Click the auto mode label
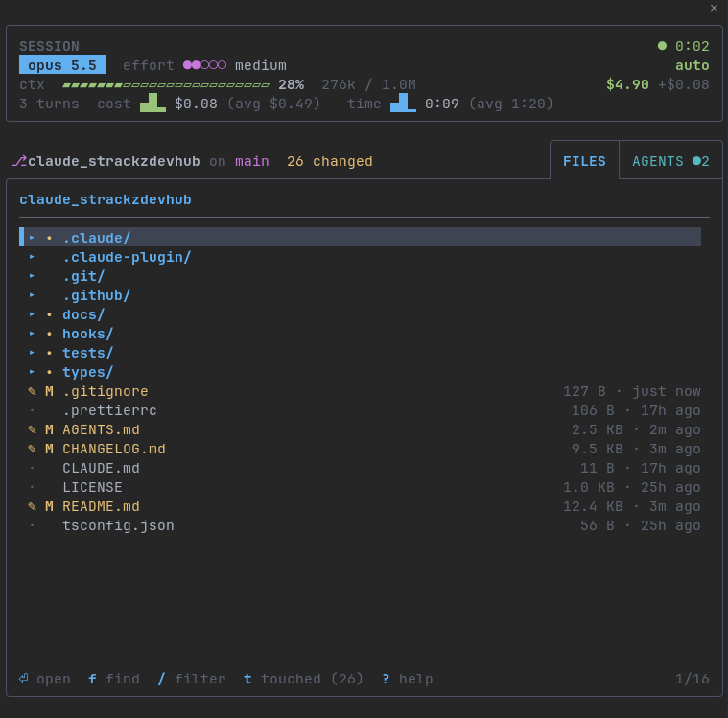The image size is (728, 718). click(692, 65)
